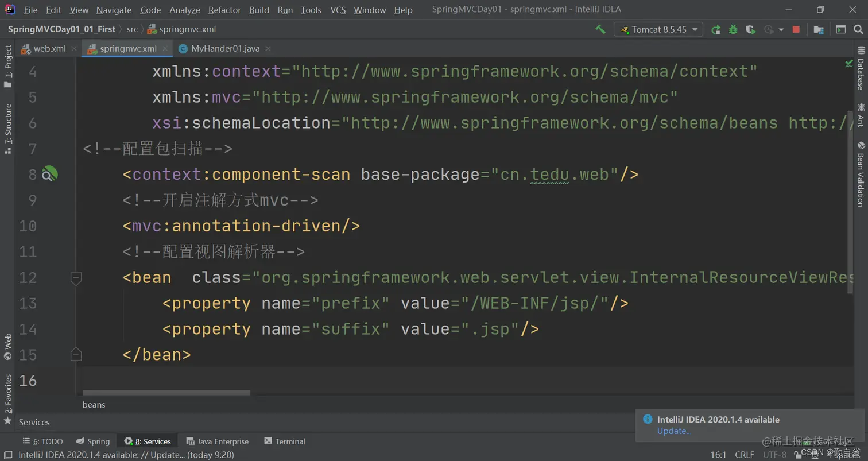The image size is (868, 461).
Task: Stop the server with the red square
Action: click(796, 29)
